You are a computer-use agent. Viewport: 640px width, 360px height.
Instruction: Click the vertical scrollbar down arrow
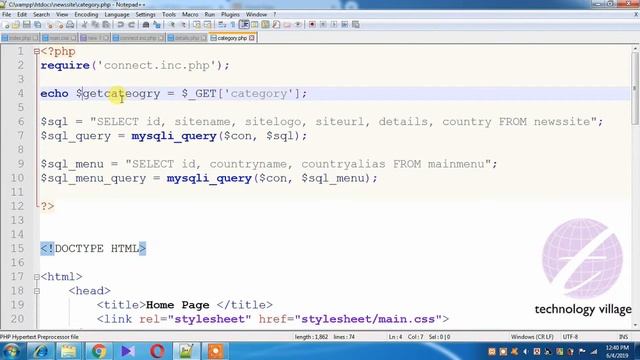coord(635,325)
